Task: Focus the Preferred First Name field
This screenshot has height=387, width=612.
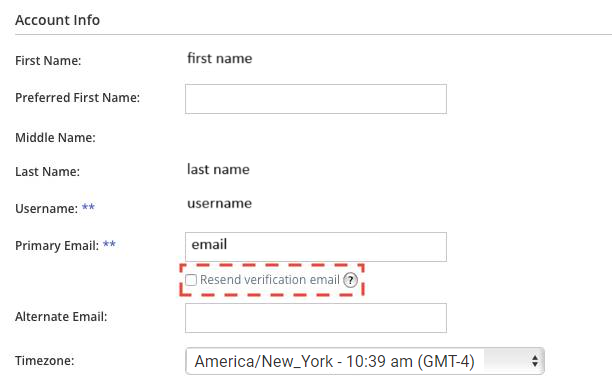Action: 316,99
